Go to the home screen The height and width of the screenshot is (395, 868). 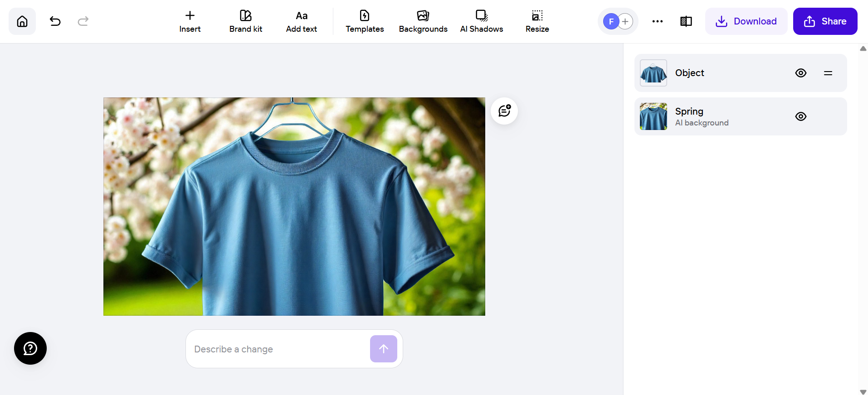coord(22,21)
